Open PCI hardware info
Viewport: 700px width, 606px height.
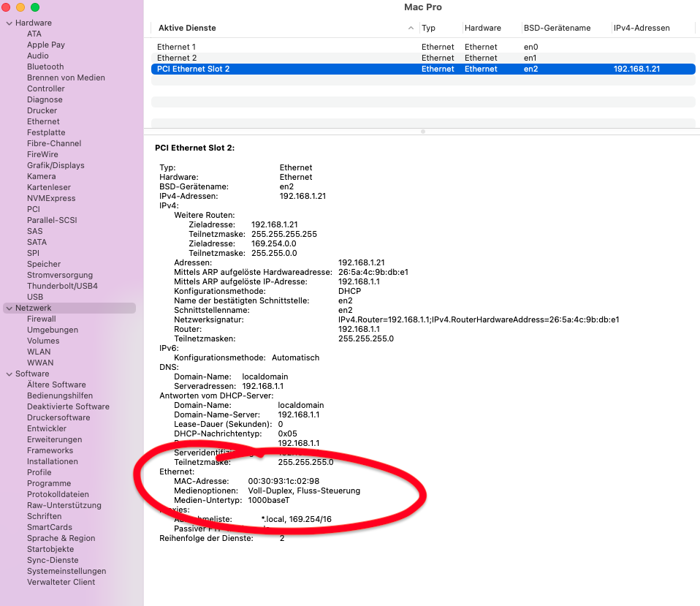34,209
